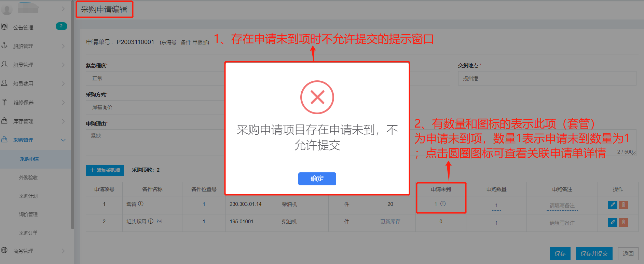Image resolution: width=644 pixels, height=264 pixels.
Task: Click the 备件名称 column header
Action: [152, 189]
